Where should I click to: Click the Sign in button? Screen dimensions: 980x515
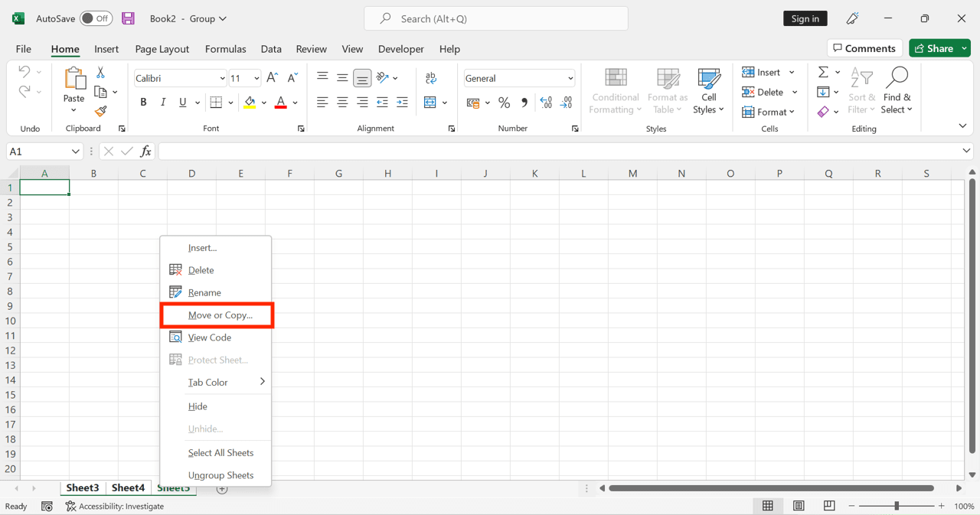click(805, 18)
